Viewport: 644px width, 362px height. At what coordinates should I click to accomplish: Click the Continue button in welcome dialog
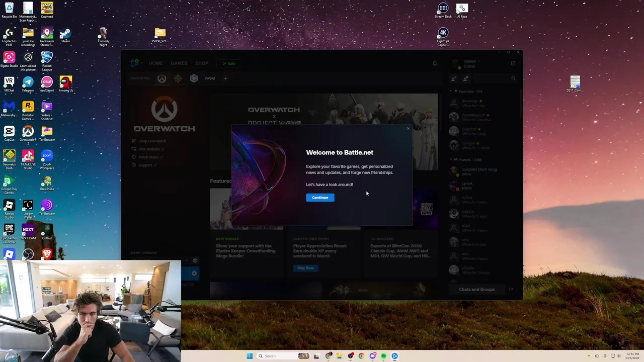tap(320, 198)
